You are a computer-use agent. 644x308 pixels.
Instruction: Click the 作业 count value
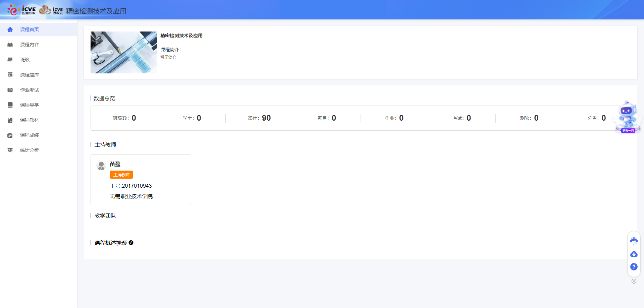tap(401, 118)
